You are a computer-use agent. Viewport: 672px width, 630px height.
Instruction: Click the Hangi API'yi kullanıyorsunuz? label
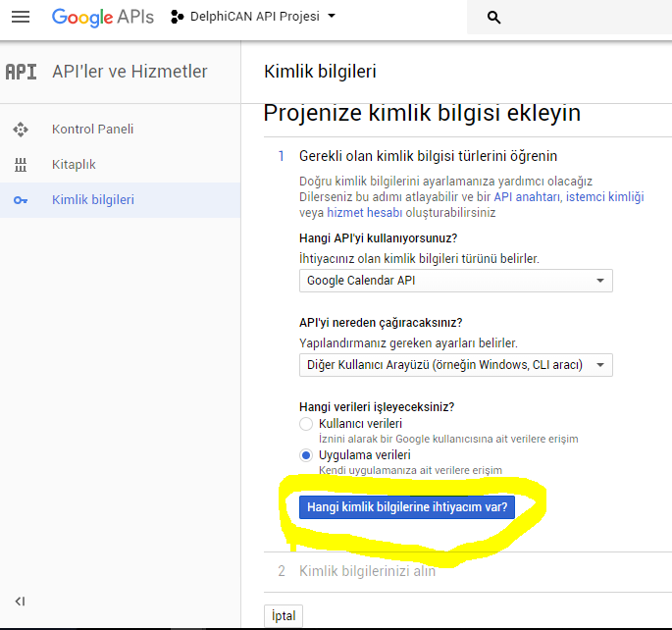tap(378, 238)
